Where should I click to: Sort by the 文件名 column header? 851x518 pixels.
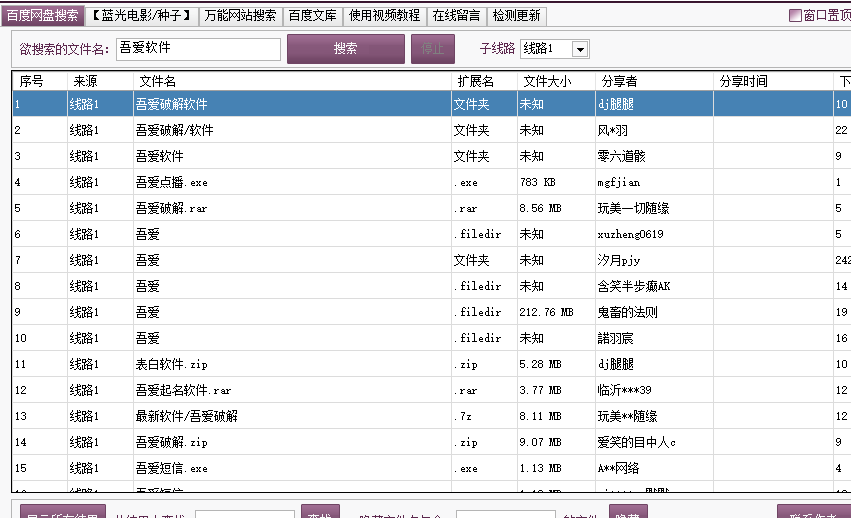(x=293, y=81)
